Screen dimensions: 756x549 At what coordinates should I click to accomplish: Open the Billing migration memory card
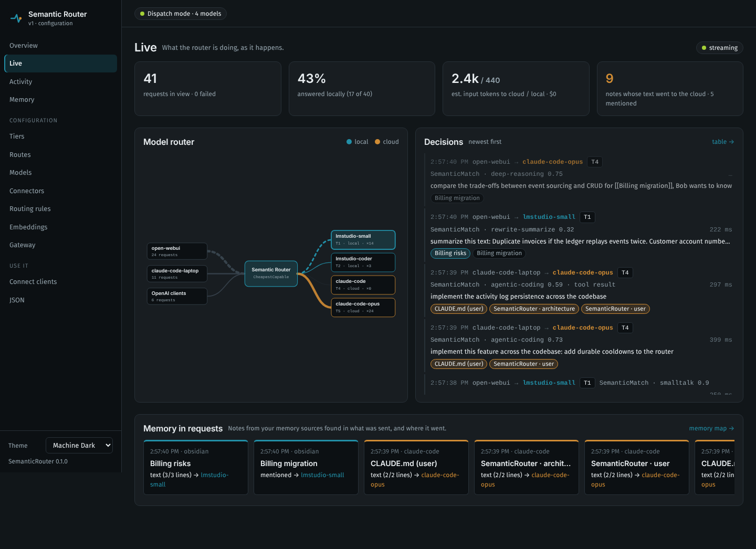pos(306,467)
